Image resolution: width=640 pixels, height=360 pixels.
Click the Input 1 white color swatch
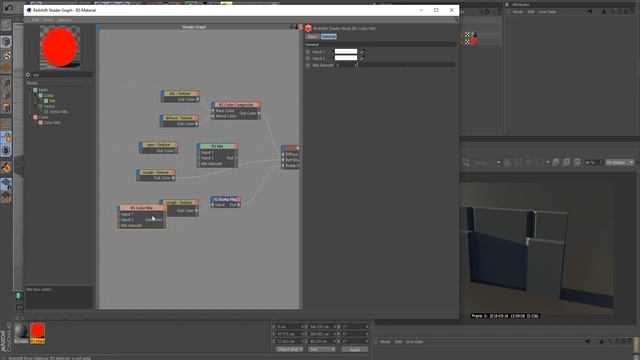point(346,51)
